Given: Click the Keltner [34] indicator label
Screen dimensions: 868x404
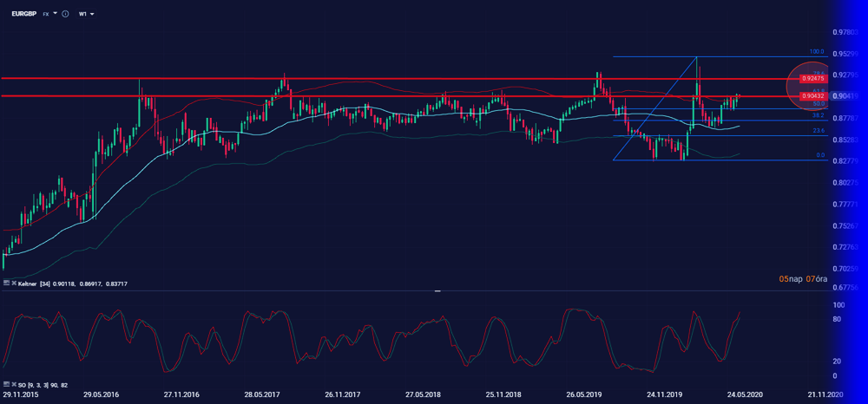Looking at the screenshot, I should click(x=35, y=283).
